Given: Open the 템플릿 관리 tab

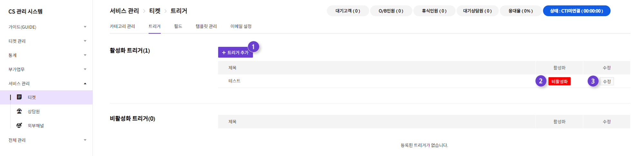Looking at the screenshot, I should (206, 26).
